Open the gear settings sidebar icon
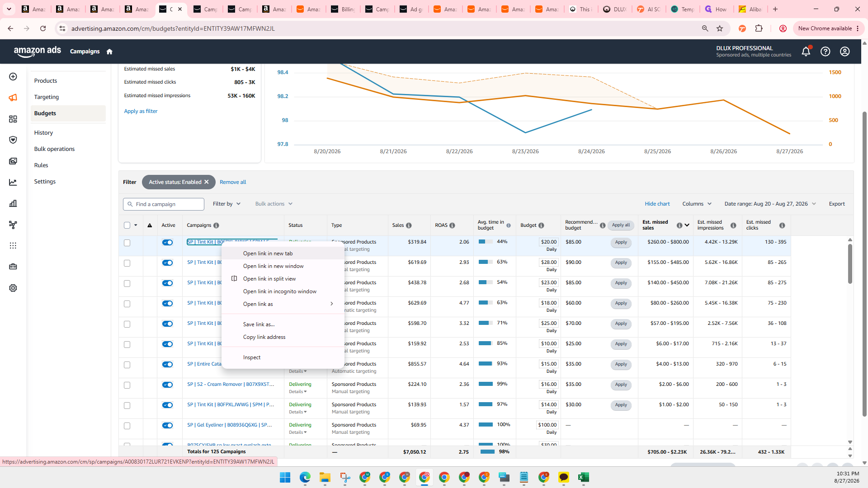Screen dimensions: 868x488 [x=13, y=288]
